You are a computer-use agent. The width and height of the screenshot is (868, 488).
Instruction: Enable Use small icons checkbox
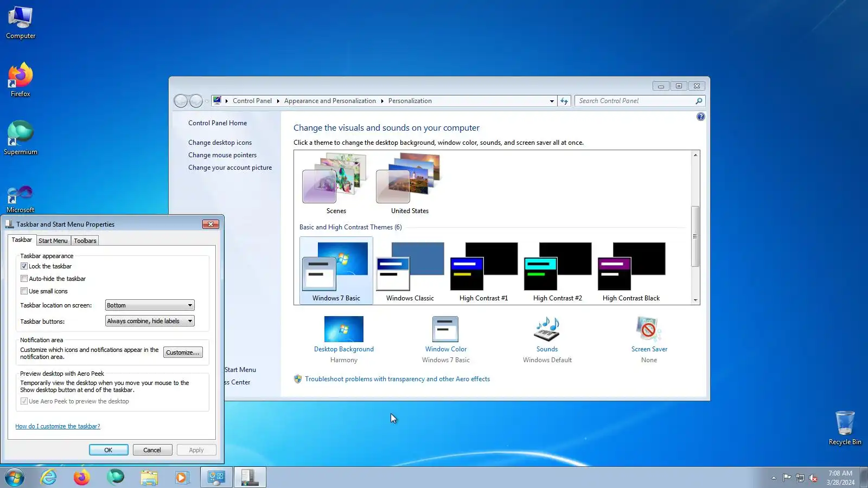[24, 291]
